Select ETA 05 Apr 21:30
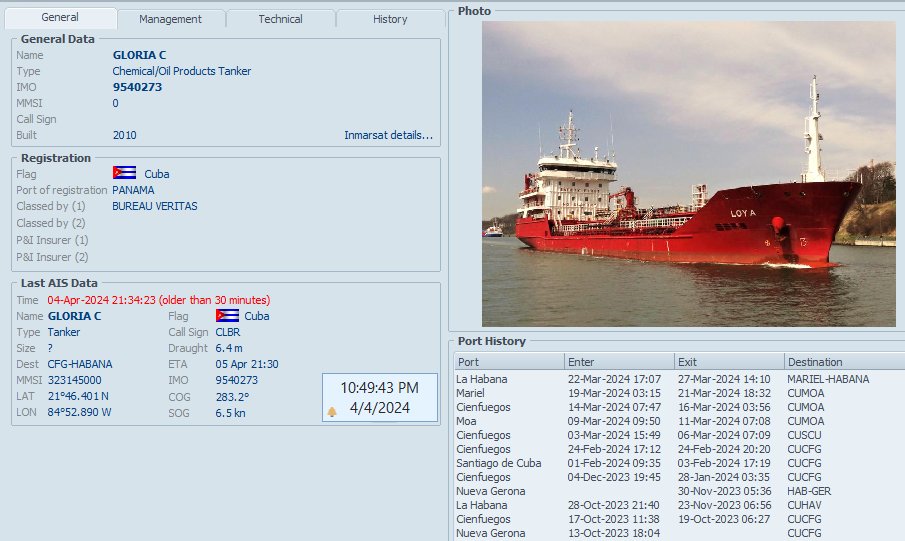The image size is (905, 541). click(247, 364)
